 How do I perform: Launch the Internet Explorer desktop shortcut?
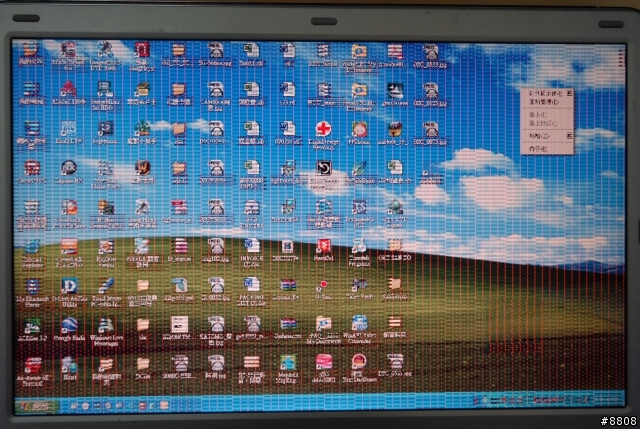(32, 247)
